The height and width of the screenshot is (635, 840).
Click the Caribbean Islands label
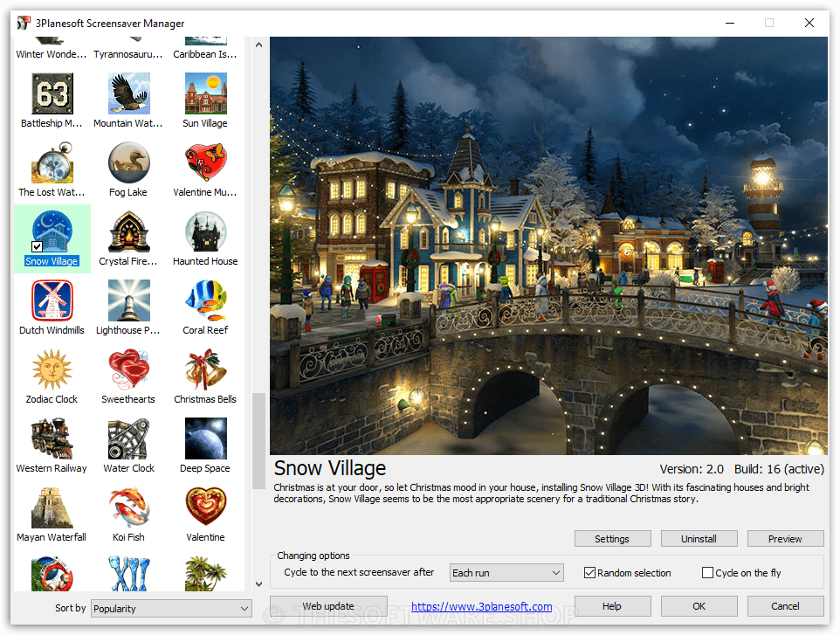tap(205, 54)
